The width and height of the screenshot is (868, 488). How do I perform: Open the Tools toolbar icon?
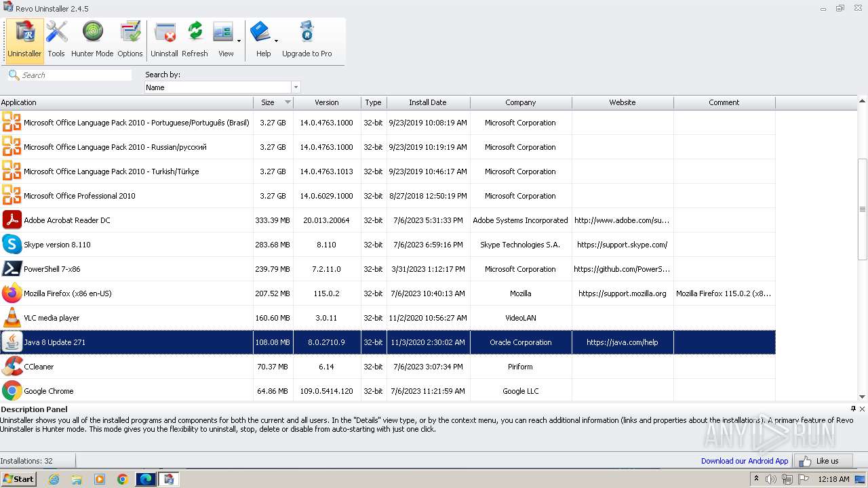click(56, 40)
